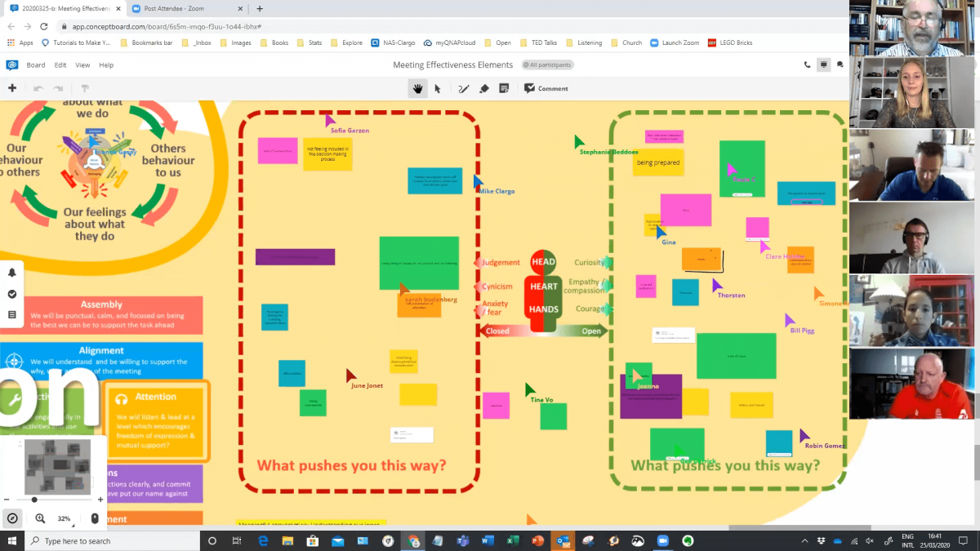
Task: Open notifications bell in left sidebar
Action: [x=12, y=273]
